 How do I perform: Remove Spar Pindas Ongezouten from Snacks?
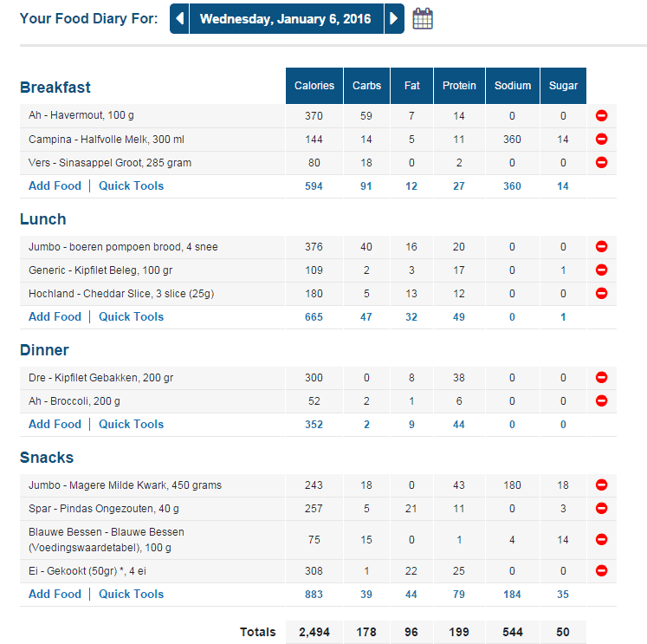(x=601, y=509)
